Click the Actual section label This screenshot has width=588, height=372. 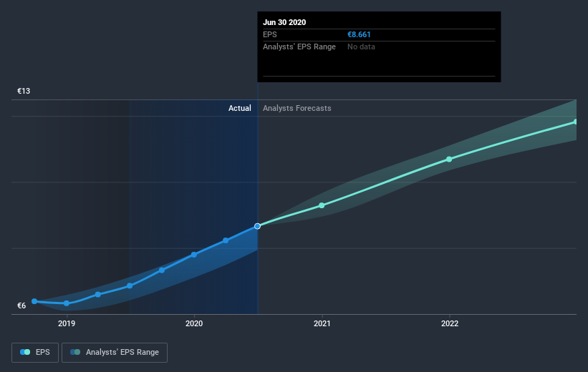pyautogui.click(x=240, y=108)
